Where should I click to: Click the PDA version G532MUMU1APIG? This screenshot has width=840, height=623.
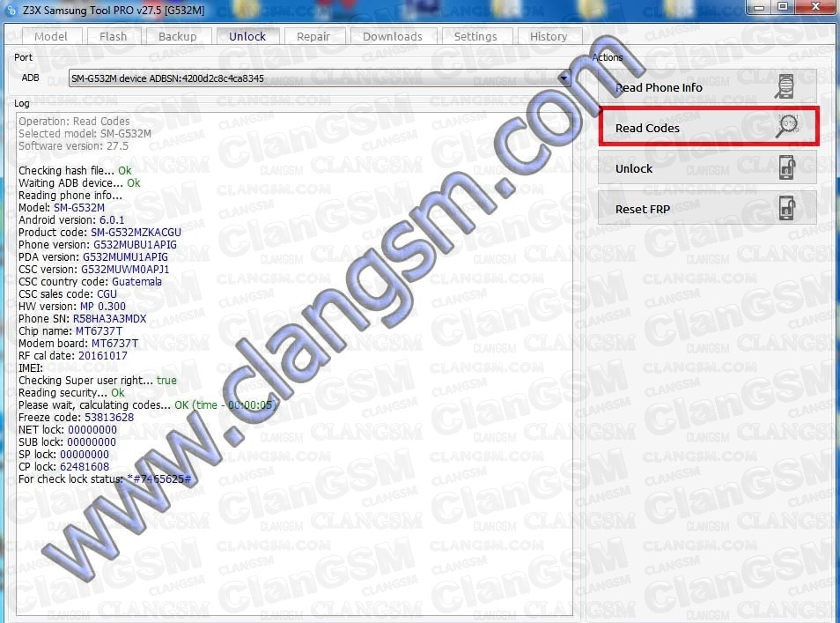pos(125,256)
